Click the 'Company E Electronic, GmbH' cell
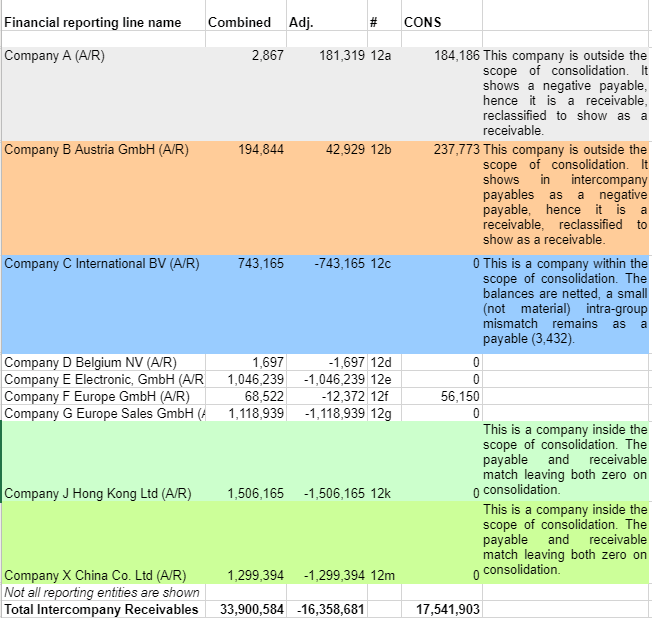Viewport: 652px width, 618px height. (x=103, y=379)
